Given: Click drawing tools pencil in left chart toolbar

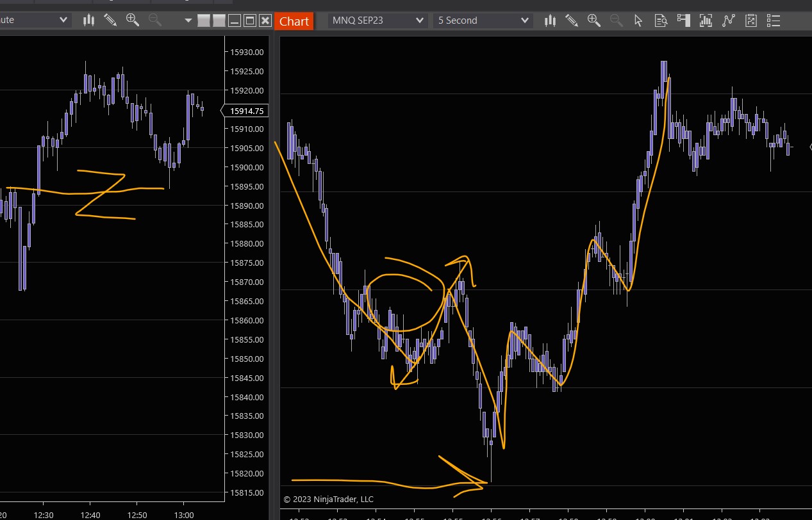Looking at the screenshot, I should click(110, 20).
